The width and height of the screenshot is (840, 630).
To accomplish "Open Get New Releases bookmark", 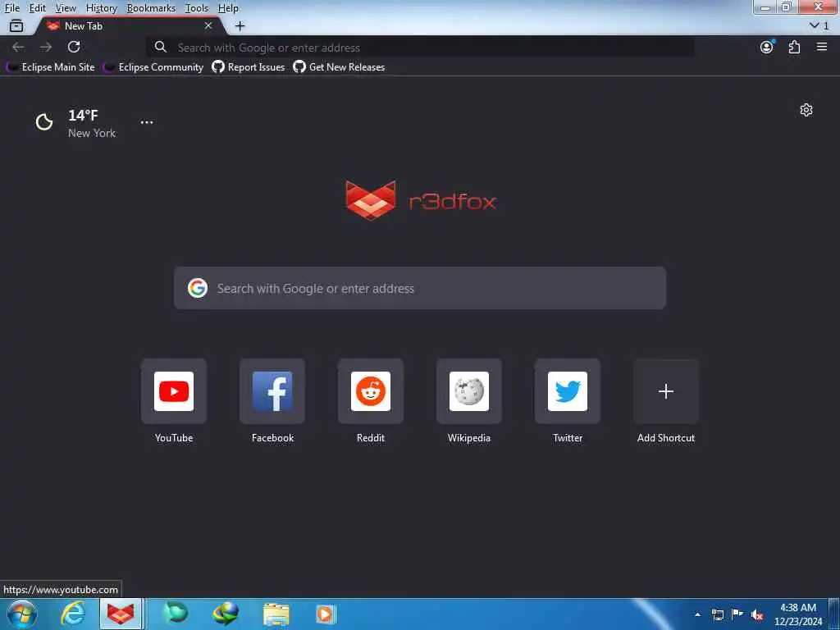I will click(x=339, y=67).
